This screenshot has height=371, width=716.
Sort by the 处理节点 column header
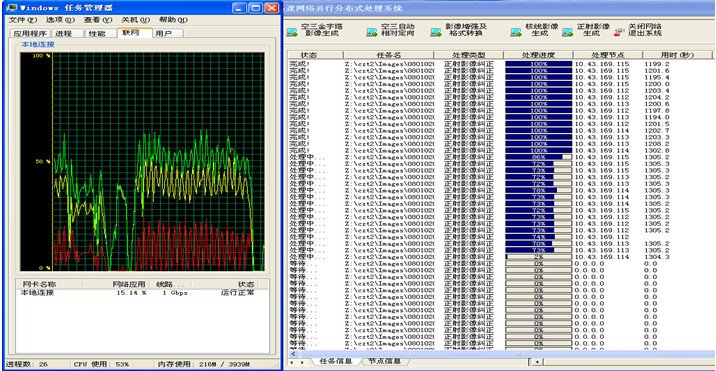point(608,55)
